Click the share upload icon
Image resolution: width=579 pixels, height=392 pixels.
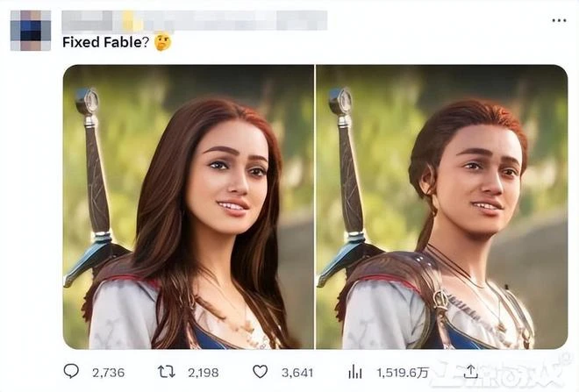tap(470, 372)
